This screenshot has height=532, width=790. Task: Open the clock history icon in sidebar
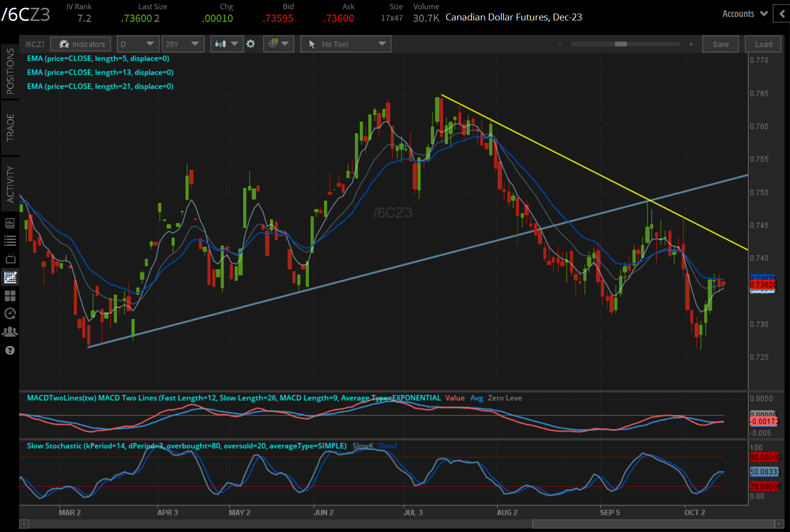[10, 313]
